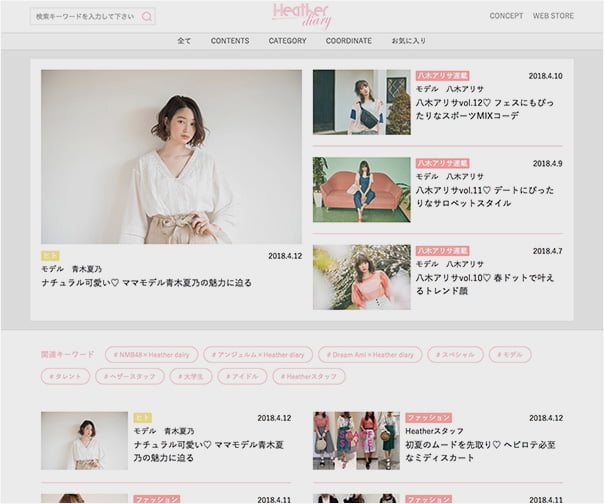This screenshot has height=504, width=604.
Task: Select the CONTENTS navigation tab
Action: (x=230, y=41)
